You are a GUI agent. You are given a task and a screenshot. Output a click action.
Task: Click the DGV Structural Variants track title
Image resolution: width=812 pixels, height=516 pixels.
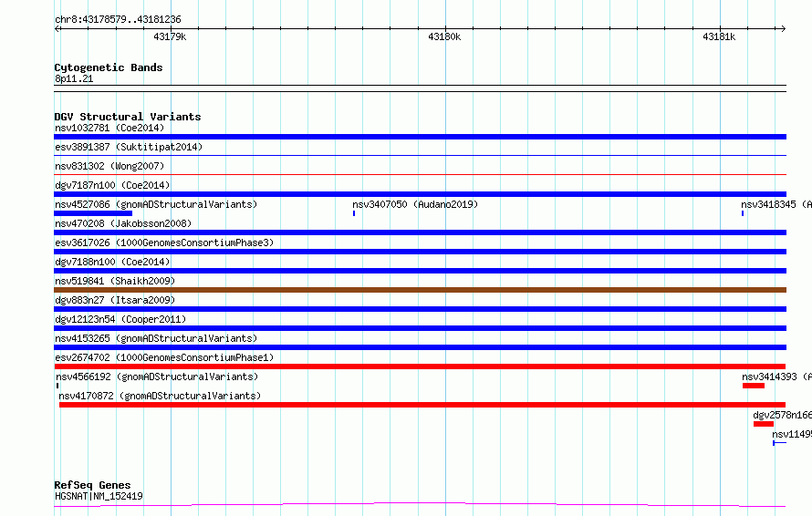128,117
